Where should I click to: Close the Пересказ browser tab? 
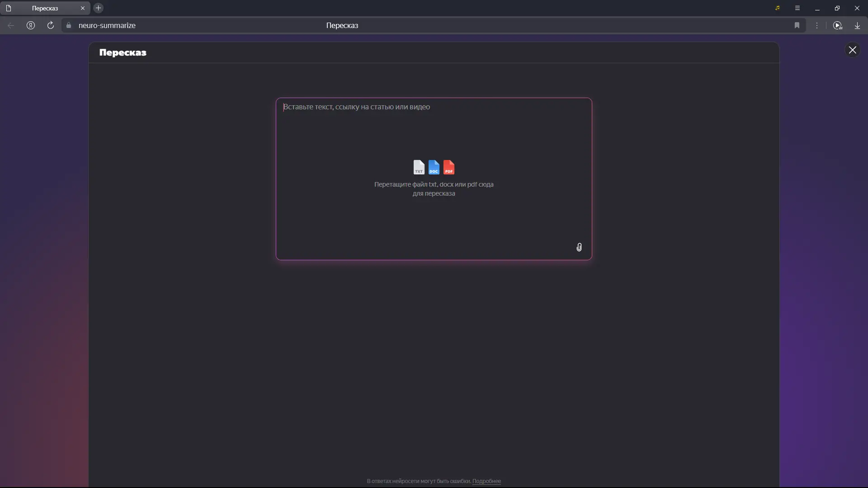pos(83,8)
